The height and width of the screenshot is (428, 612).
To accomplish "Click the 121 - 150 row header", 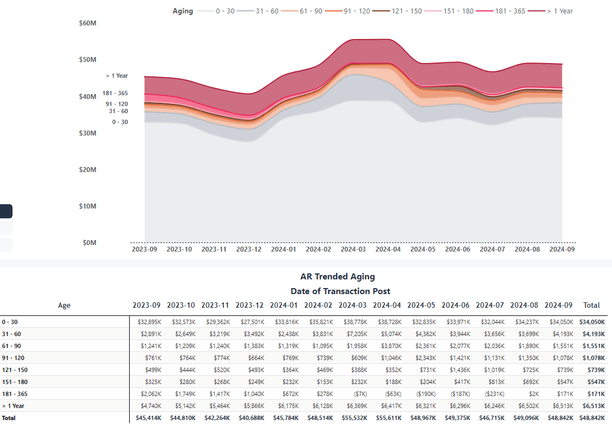I will 14,370.
